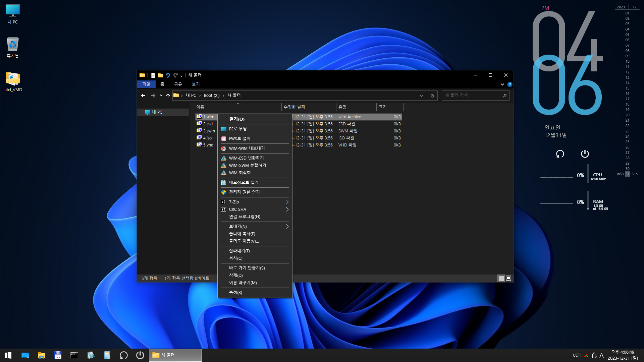Expand the 7-Zip submenu

click(x=255, y=202)
